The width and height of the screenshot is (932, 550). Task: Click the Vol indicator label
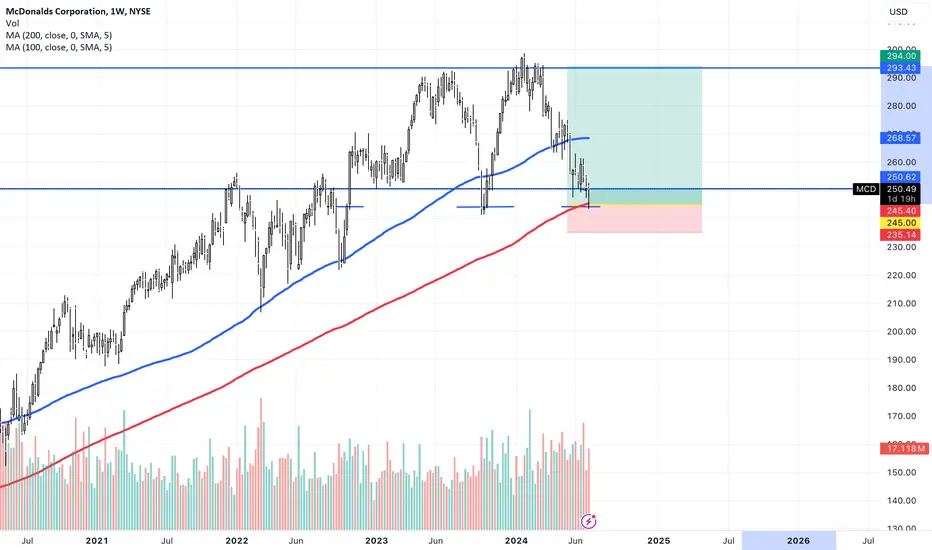12,24
